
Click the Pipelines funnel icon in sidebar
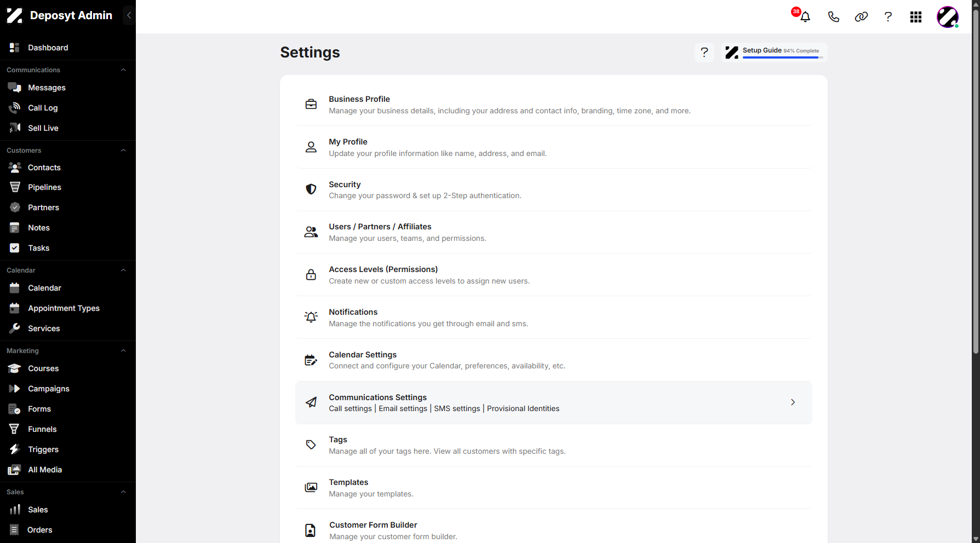coord(15,187)
